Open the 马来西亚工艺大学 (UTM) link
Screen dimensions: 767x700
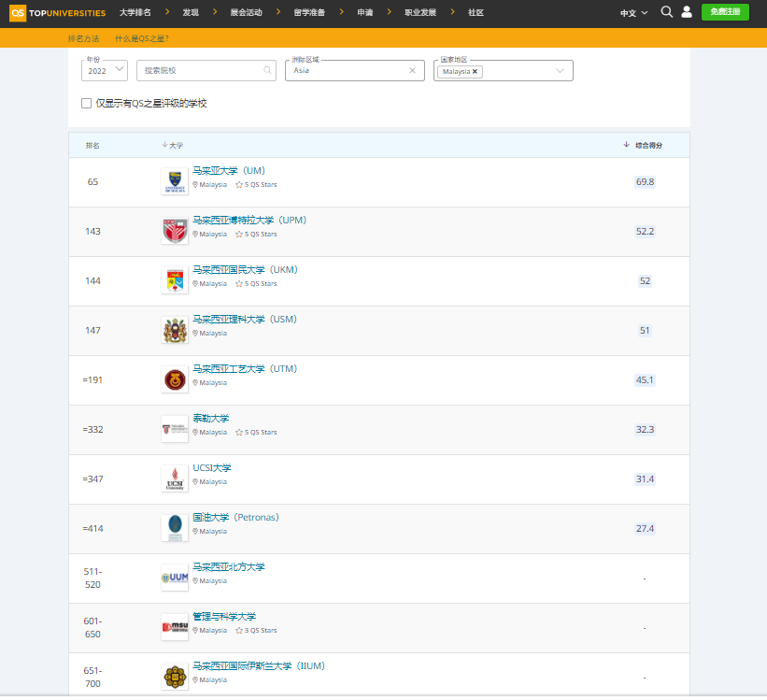(x=245, y=368)
